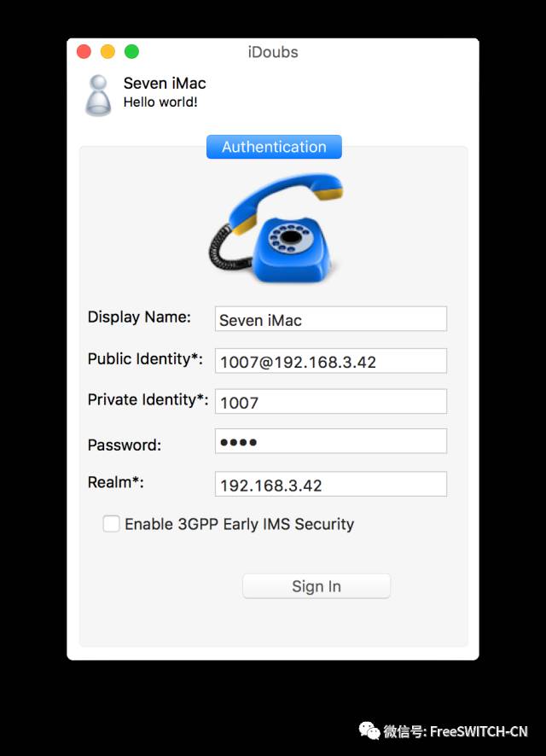Click the WeChat logo in the watermark
This screenshot has height=756, width=546.
coord(369,730)
